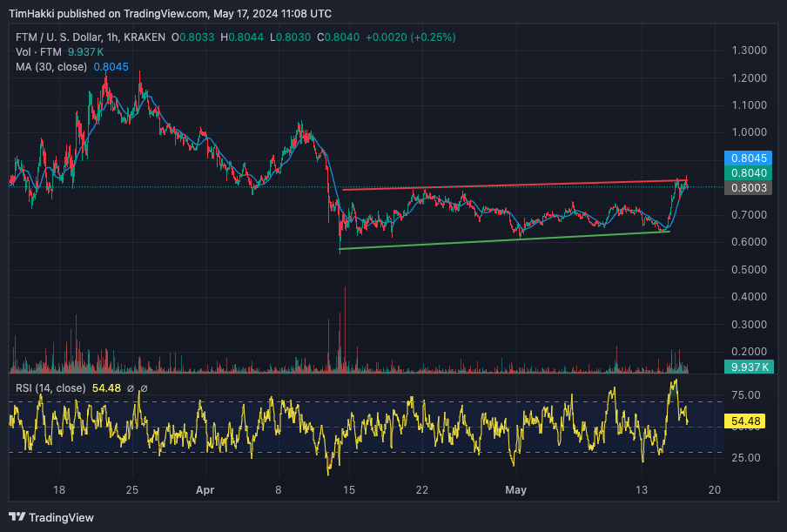The image size is (787, 532).
Task: Select the green 0.8040 last price tag
Action: click(749, 172)
